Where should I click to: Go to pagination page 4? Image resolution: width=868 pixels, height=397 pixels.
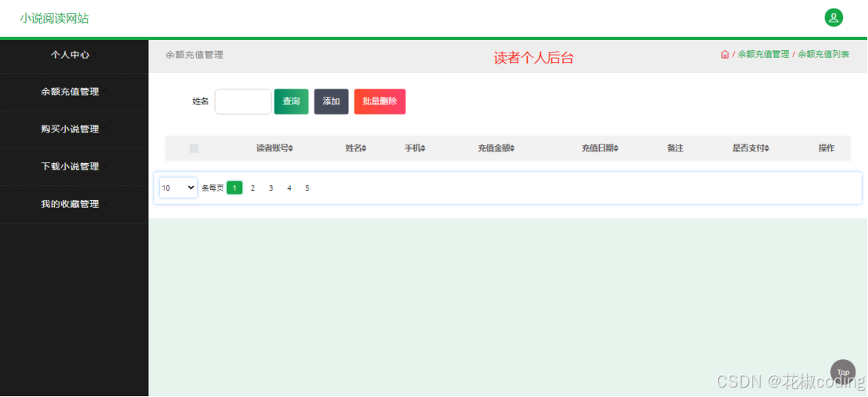point(289,188)
